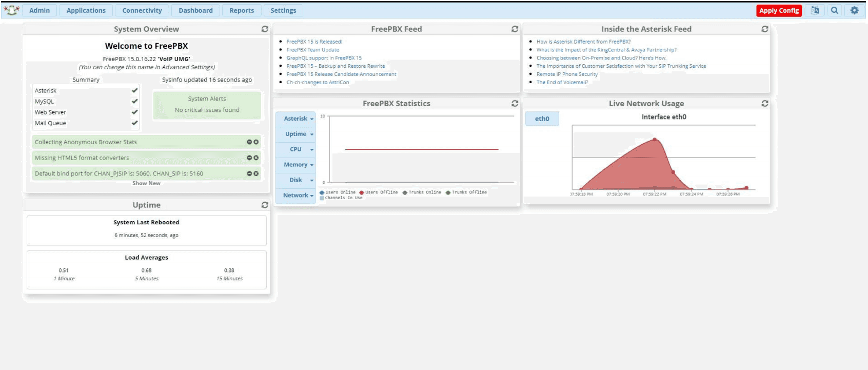Open the language selector icon
Screen dimensions: 868x370
tap(815, 10)
